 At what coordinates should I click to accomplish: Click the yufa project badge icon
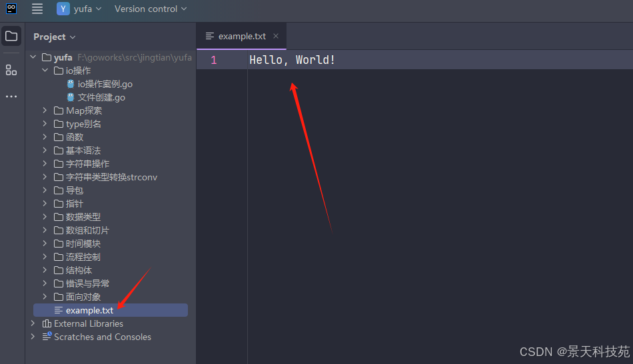[63, 9]
